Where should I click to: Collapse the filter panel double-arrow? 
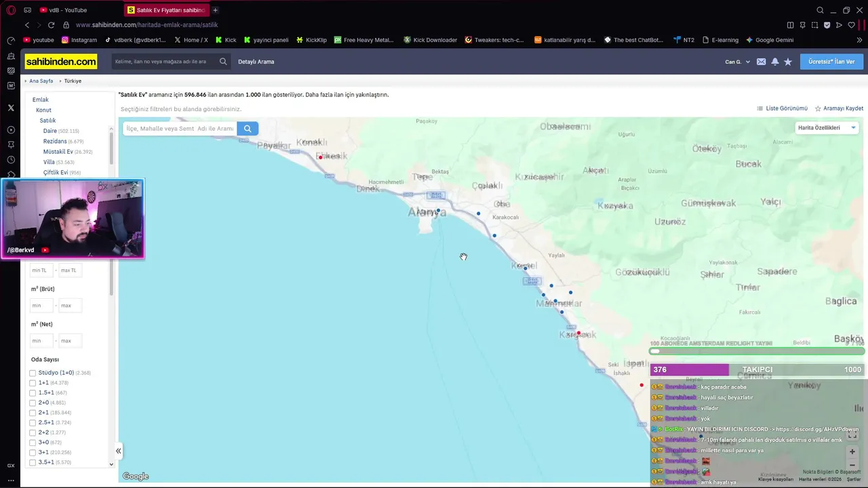point(118,451)
